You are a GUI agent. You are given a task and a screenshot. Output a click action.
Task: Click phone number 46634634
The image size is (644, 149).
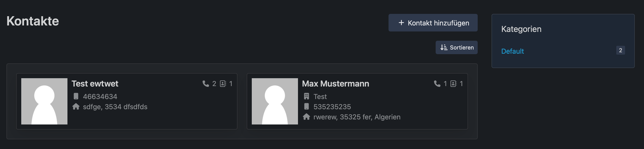pyautogui.click(x=100, y=97)
